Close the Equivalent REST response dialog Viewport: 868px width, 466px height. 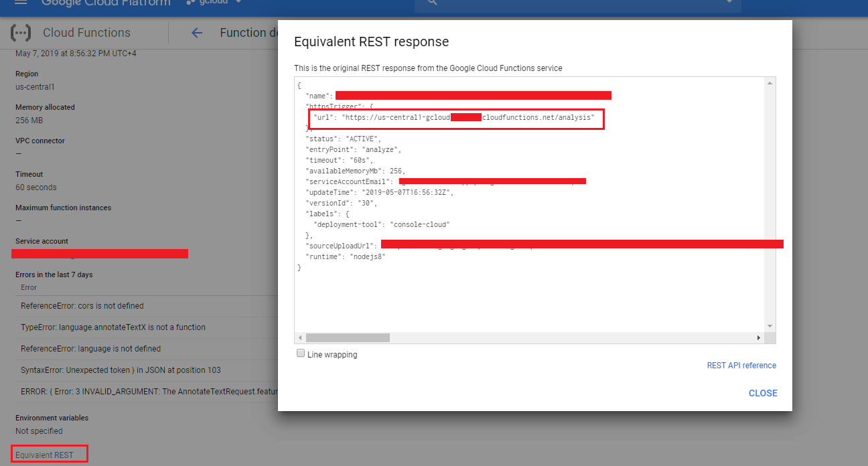tap(763, 393)
